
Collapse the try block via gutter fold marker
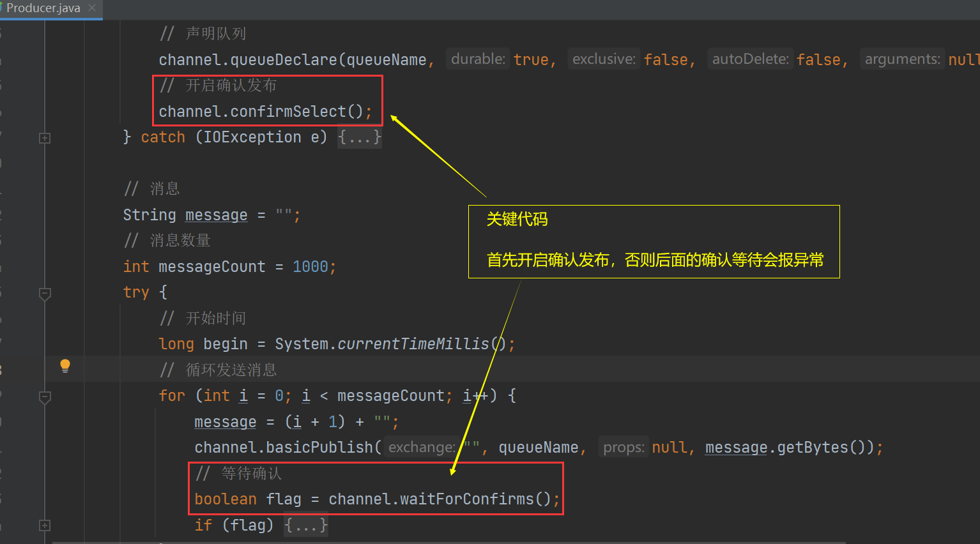click(45, 294)
